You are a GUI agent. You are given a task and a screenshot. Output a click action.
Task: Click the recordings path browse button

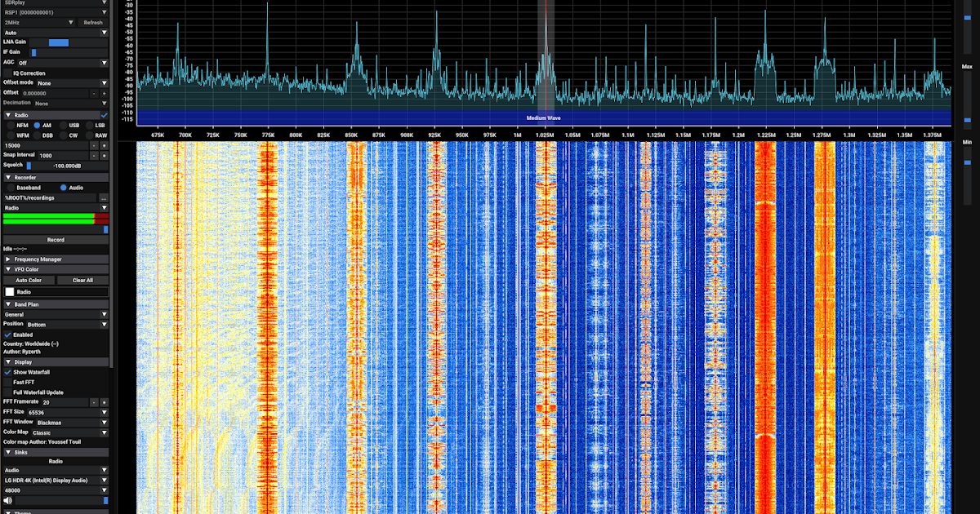tap(104, 197)
